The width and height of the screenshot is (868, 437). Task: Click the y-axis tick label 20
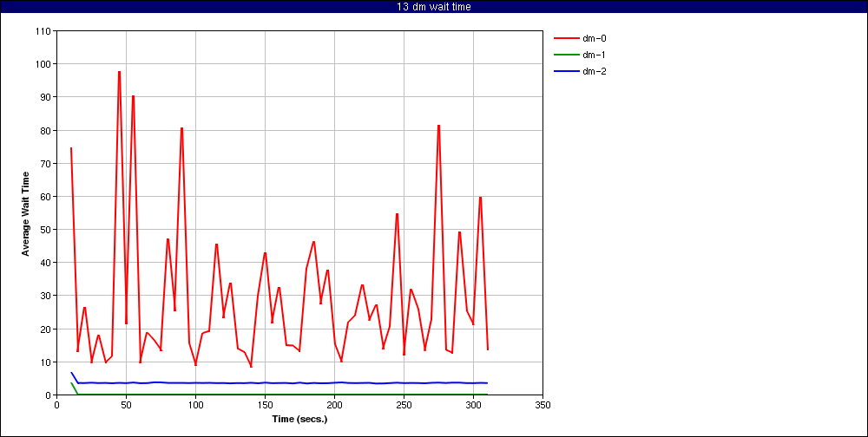pyautogui.click(x=47, y=329)
